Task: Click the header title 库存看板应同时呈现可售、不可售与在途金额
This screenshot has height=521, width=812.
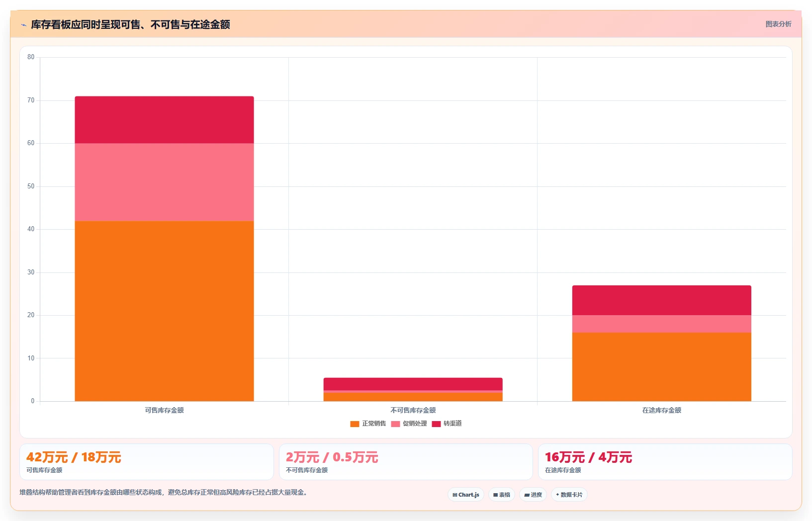Action: point(130,24)
